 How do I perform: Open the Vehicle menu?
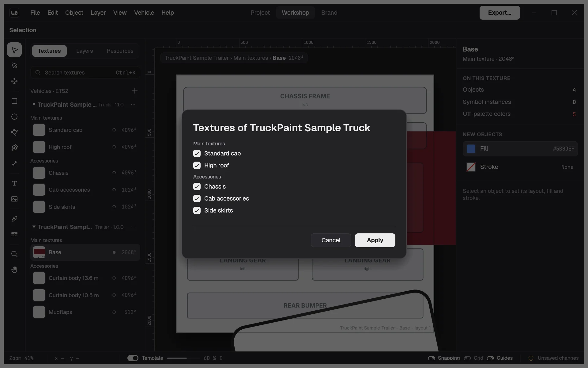[144, 13]
